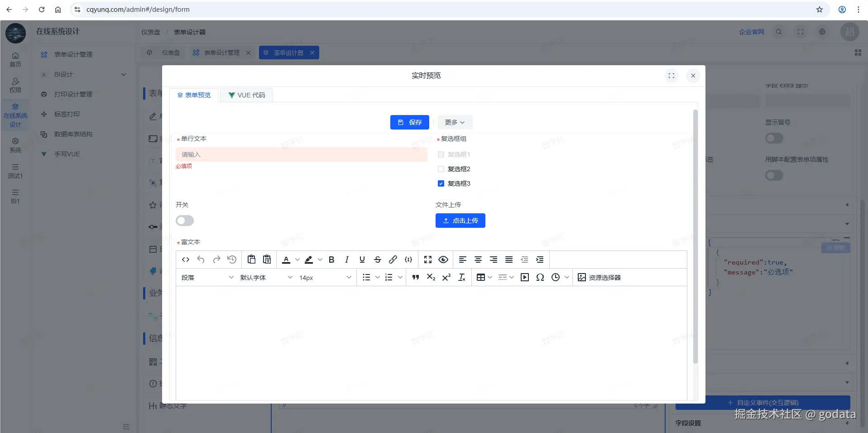The height and width of the screenshot is (433, 868).
Task: Open source code view in rich text editor
Action: tap(186, 260)
